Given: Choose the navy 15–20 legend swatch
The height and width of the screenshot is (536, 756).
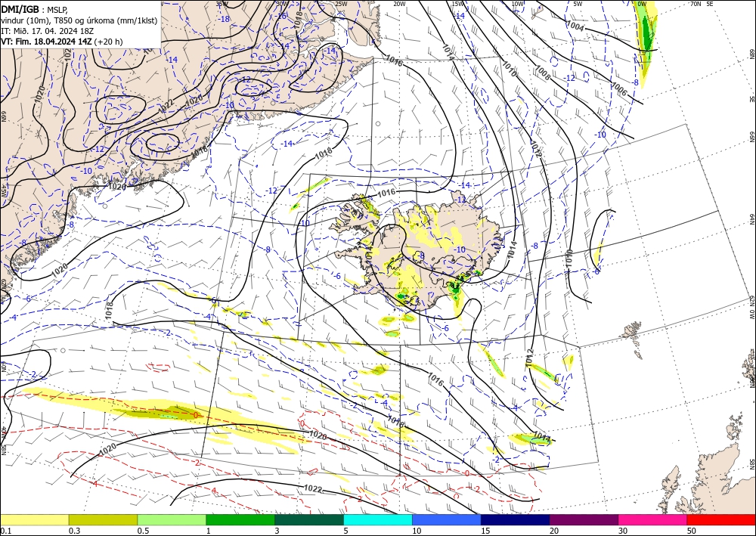Looking at the screenshot, I should pyautogui.click(x=515, y=519).
